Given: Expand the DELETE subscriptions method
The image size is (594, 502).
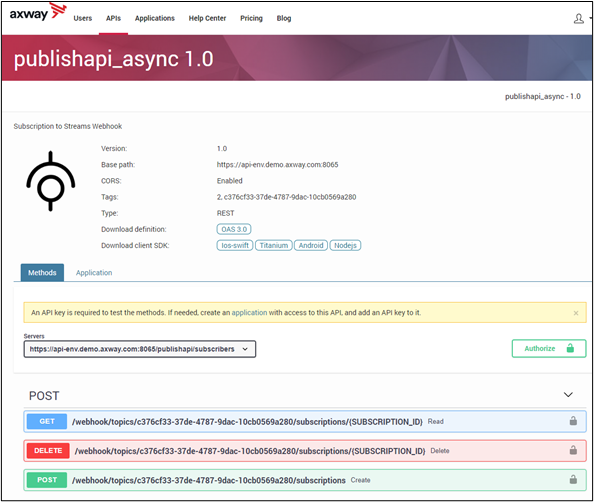Looking at the screenshot, I should pos(305,450).
